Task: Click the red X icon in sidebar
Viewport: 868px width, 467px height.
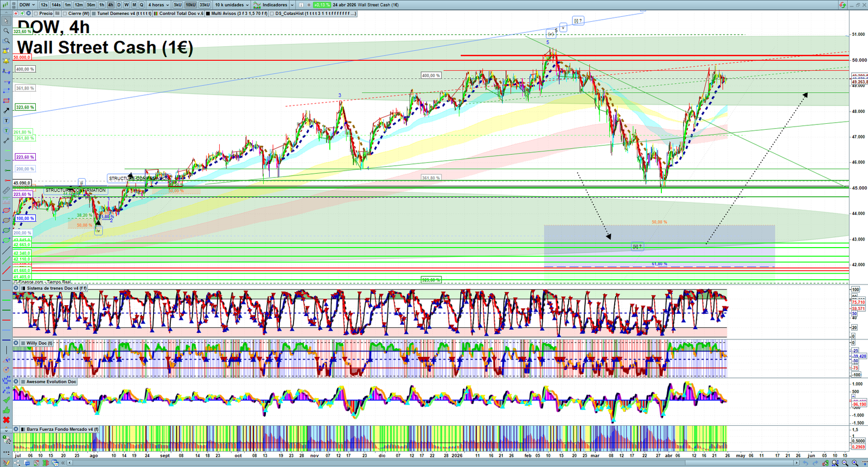Action: point(6,420)
